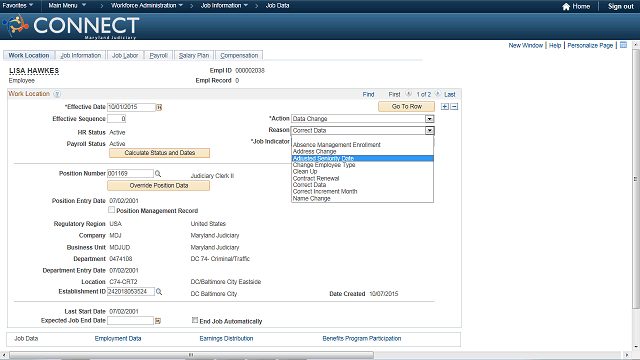Switch to the Payroll tab
This screenshot has width=640, height=360.
point(158,56)
